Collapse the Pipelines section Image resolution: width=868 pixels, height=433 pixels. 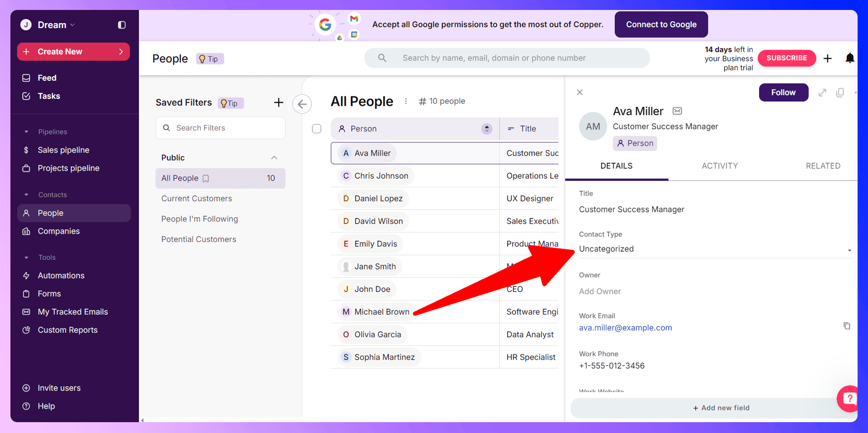26,132
